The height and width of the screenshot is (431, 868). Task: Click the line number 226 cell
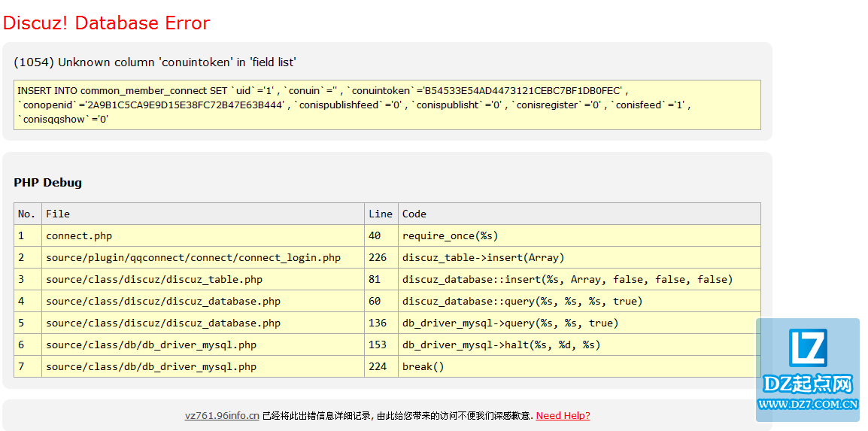[378, 257]
